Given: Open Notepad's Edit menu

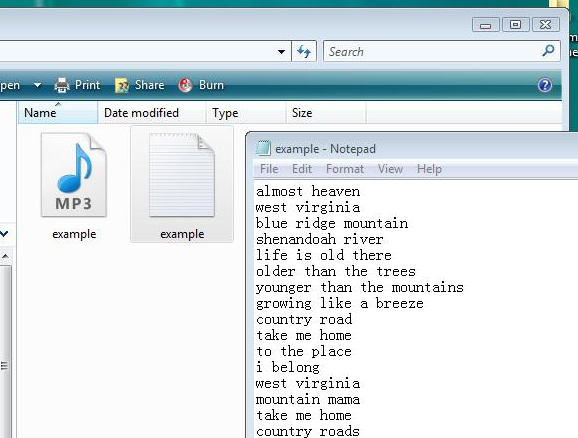Looking at the screenshot, I should pos(302,169).
